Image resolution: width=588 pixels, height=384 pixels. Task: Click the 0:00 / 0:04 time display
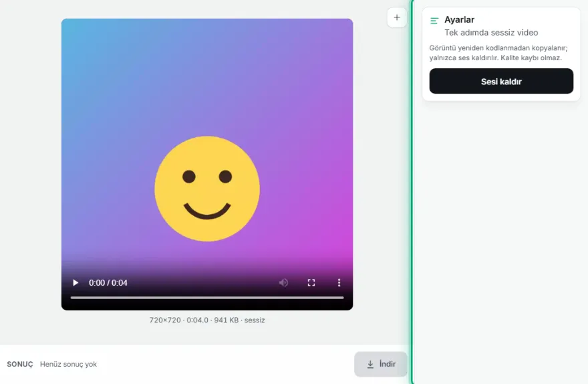(108, 283)
